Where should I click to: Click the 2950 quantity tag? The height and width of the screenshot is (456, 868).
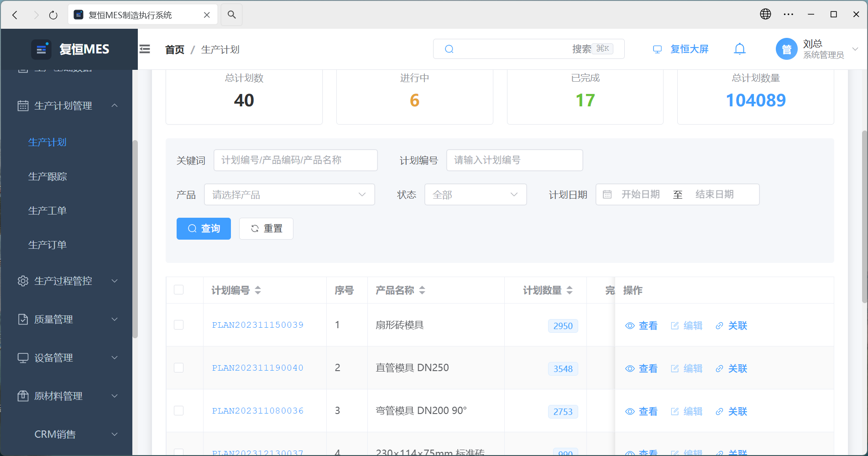click(x=563, y=326)
